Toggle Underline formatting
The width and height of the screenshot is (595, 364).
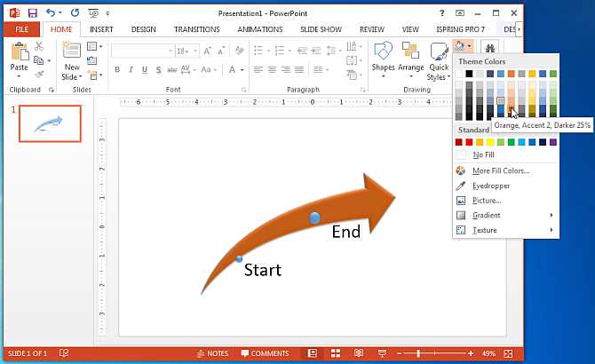click(144, 70)
